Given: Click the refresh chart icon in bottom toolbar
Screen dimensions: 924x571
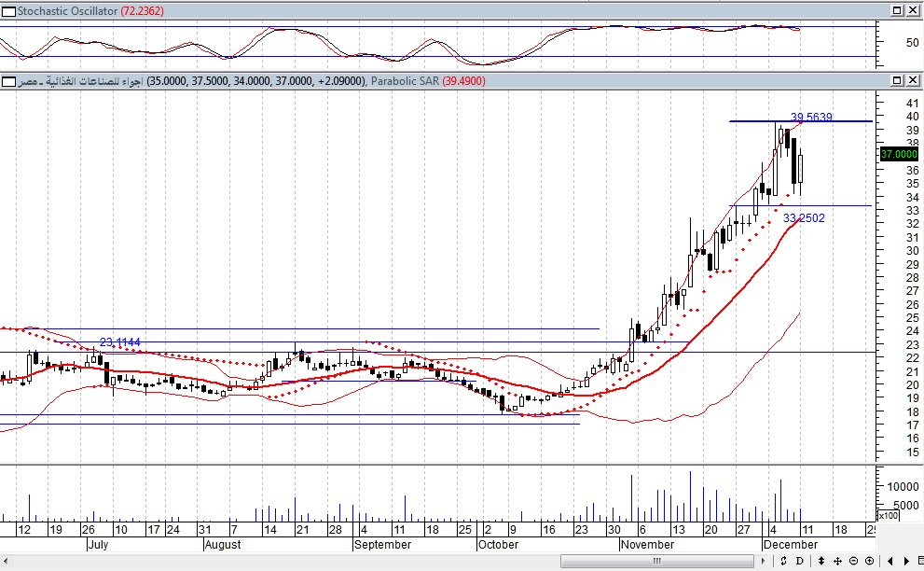Looking at the screenshot, I should tap(783, 561).
